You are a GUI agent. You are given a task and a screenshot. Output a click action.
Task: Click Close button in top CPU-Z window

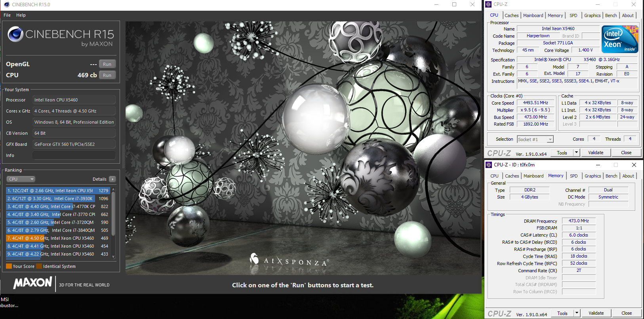[x=626, y=153]
